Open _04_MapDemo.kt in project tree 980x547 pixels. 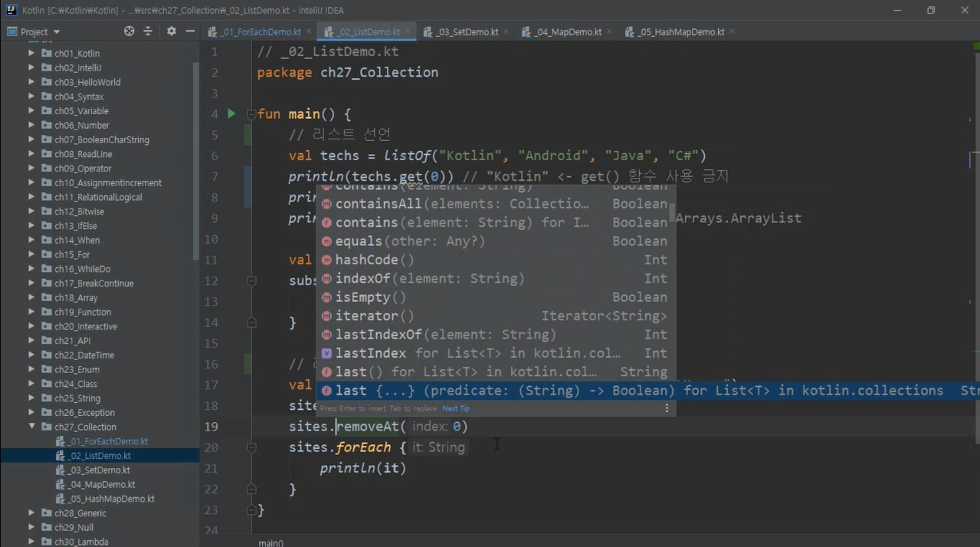pos(102,484)
